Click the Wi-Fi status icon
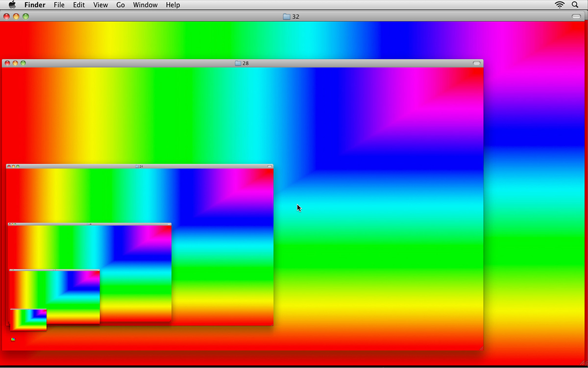The image size is (588, 368). (559, 5)
